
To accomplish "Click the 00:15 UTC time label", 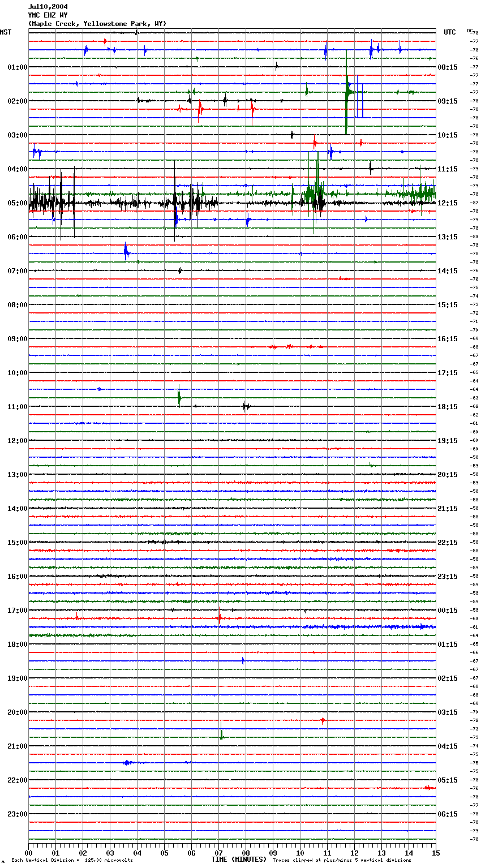I will tap(448, 611).
